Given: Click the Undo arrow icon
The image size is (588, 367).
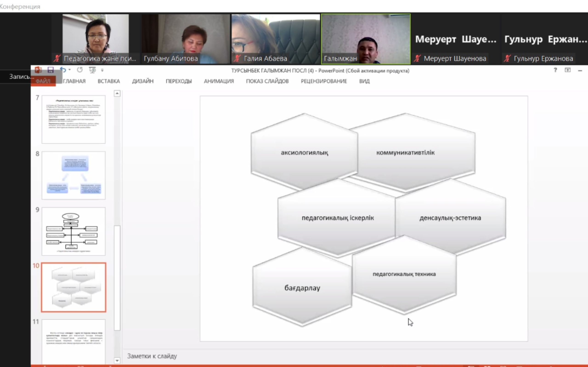Looking at the screenshot, I should (63, 70).
